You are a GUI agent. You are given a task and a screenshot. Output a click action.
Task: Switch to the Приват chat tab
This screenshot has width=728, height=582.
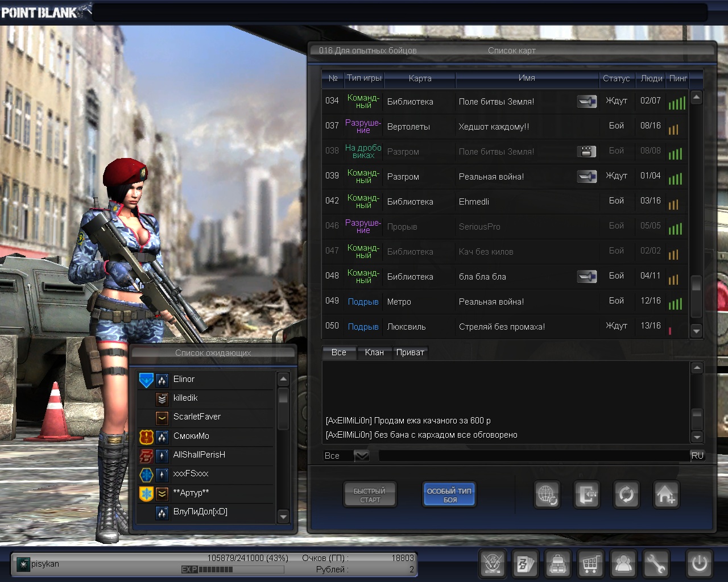(x=410, y=352)
